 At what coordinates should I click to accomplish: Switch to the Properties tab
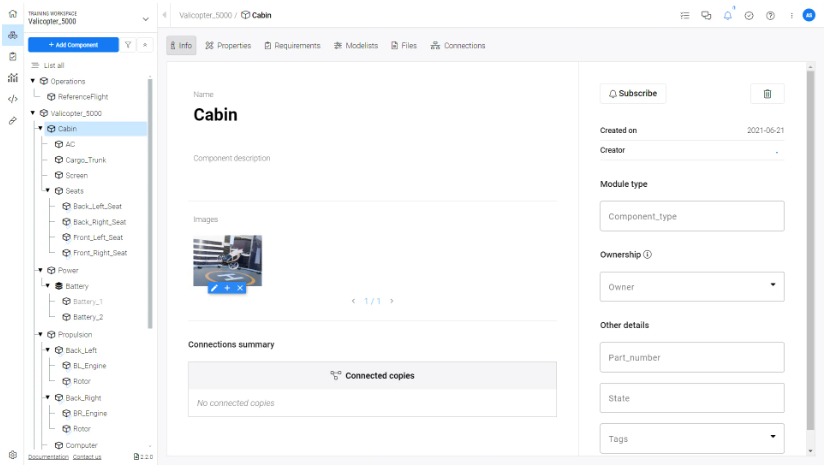[x=228, y=45]
